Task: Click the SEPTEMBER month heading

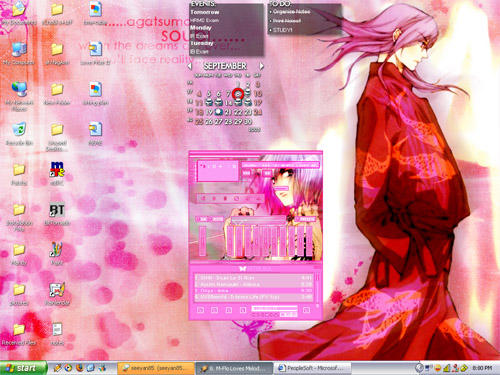Action: point(225,66)
